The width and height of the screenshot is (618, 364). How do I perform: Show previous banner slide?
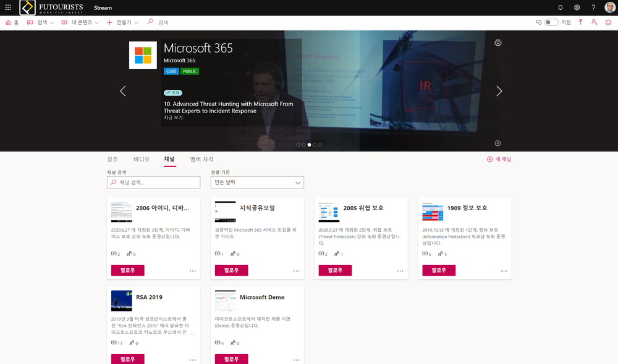coord(122,91)
